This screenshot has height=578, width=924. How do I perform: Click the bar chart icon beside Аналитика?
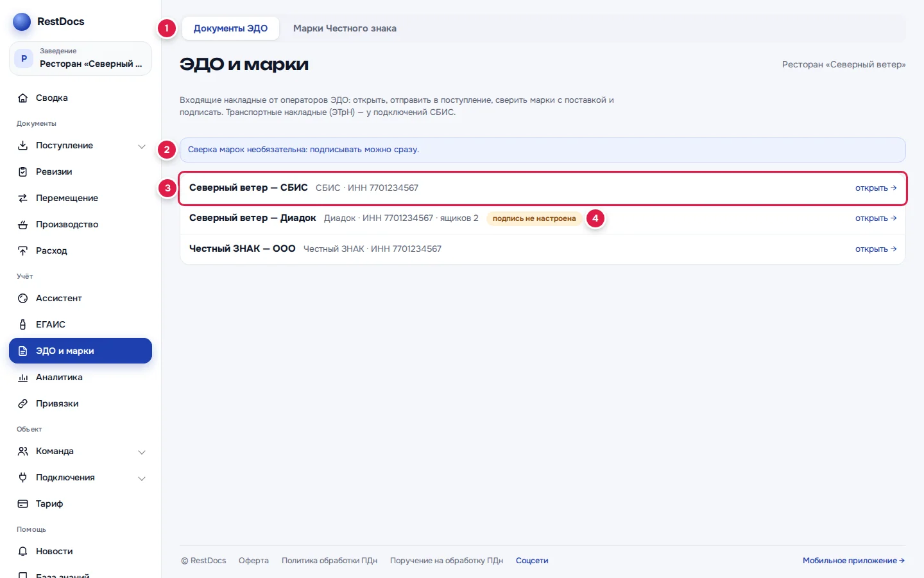click(x=23, y=378)
